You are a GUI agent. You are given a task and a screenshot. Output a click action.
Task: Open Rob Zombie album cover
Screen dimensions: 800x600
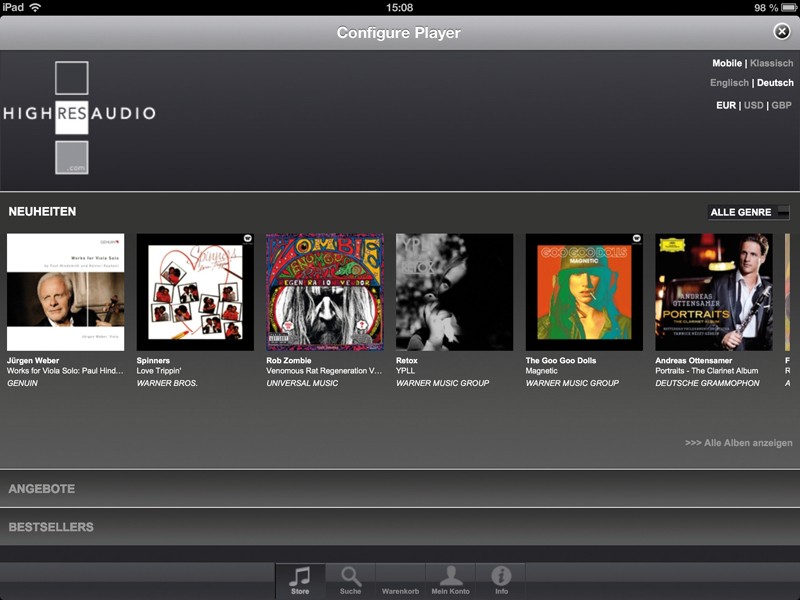(x=324, y=292)
